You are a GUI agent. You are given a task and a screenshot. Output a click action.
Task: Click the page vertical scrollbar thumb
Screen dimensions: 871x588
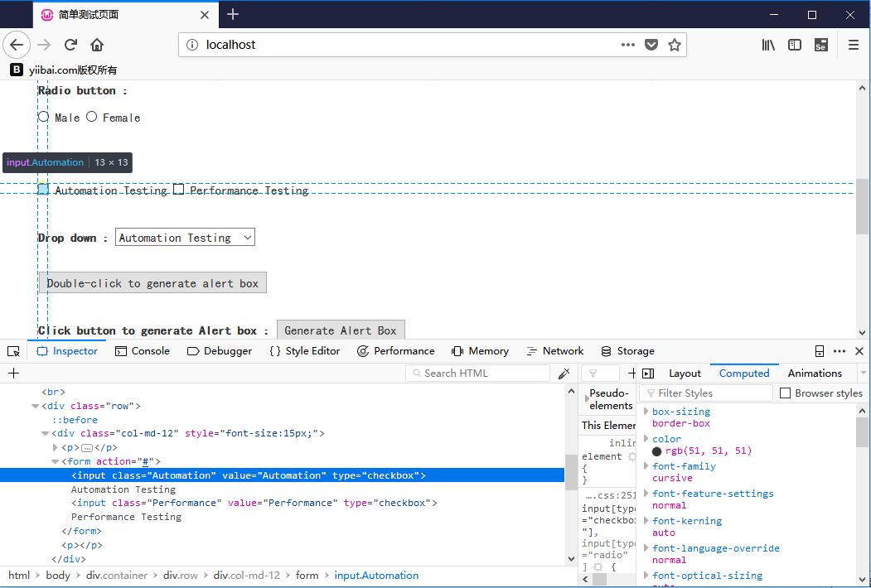862,206
